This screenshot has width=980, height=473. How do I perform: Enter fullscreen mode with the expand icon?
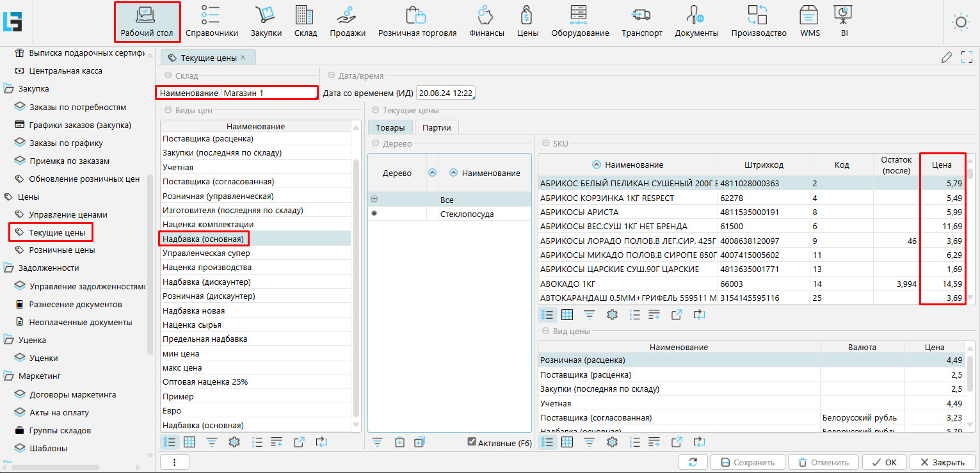coord(967,58)
